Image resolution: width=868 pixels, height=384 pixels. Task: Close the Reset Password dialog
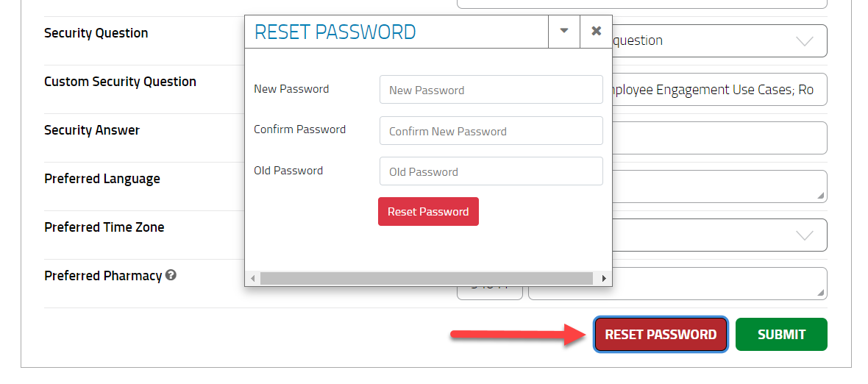click(x=596, y=31)
